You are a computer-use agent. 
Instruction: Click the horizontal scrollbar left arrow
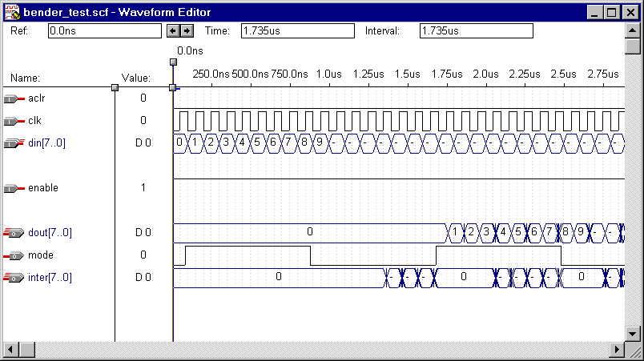(x=10, y=350)
